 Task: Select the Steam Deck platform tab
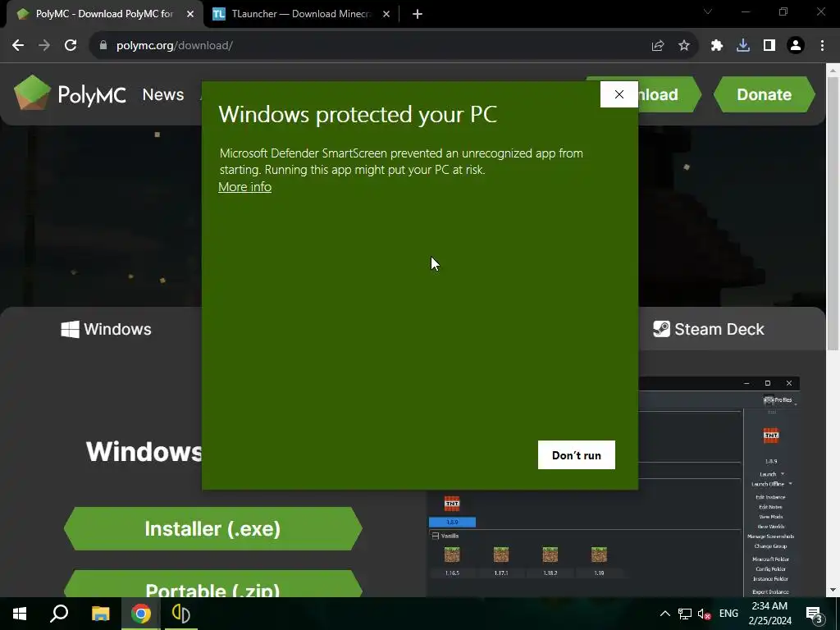pyautogui.click(x=708, y=329)
